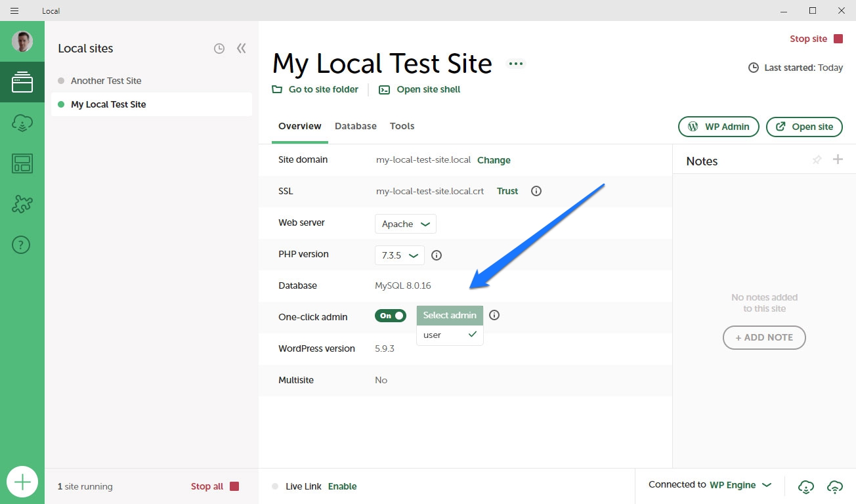Viewport: 856px width, 504px height.
Task: Open Blueprints sidebar icon
Action: click(22, 163)
